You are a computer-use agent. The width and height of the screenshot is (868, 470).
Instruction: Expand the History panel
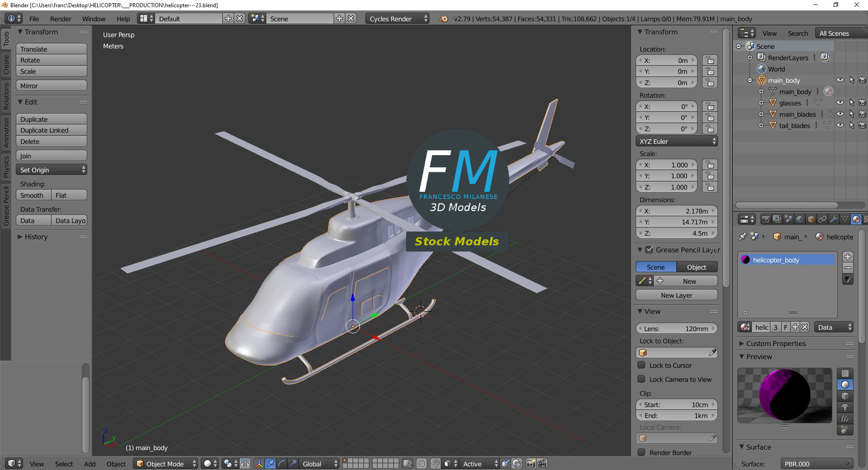[20, 237]
